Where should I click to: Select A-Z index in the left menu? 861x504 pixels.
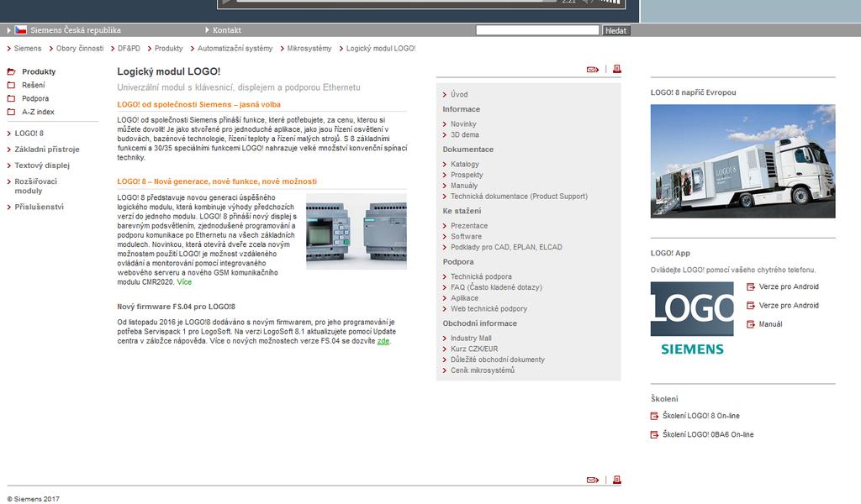tap(38, 112)
